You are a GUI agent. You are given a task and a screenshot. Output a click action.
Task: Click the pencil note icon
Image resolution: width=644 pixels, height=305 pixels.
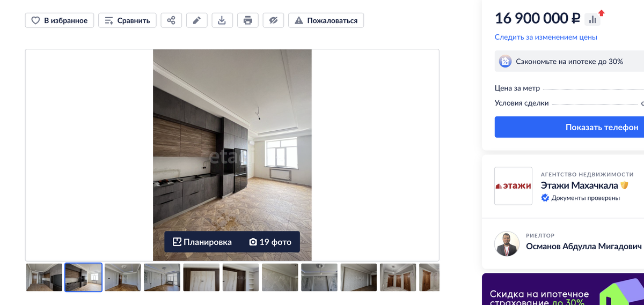197,20
